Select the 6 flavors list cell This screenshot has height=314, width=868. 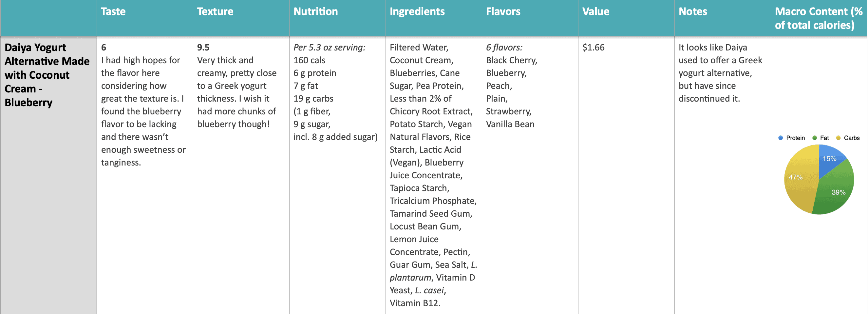tap(530, 175)
